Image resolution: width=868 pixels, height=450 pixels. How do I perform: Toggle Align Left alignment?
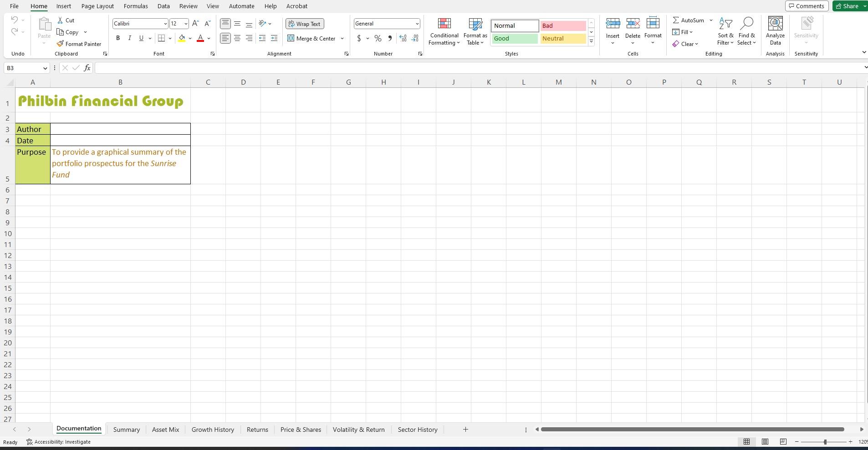pyautogui.click(x=225, y=39)
